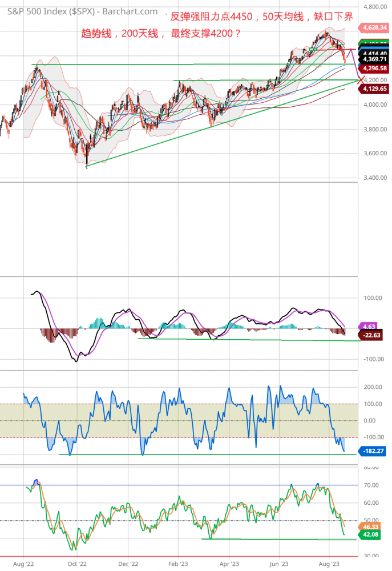Click the Dec '22 date label

coord(128,564)
